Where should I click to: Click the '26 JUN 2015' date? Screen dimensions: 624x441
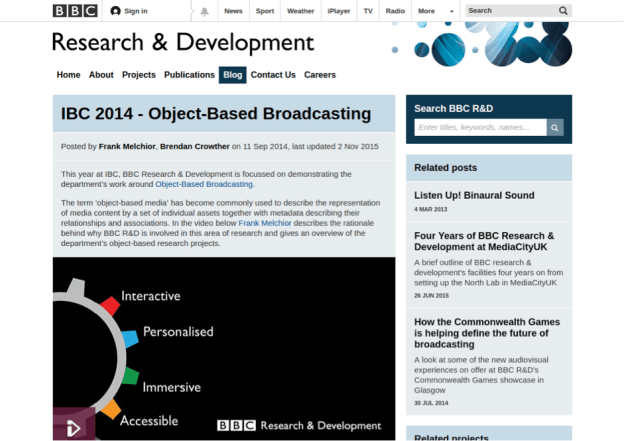pos(431,296)
